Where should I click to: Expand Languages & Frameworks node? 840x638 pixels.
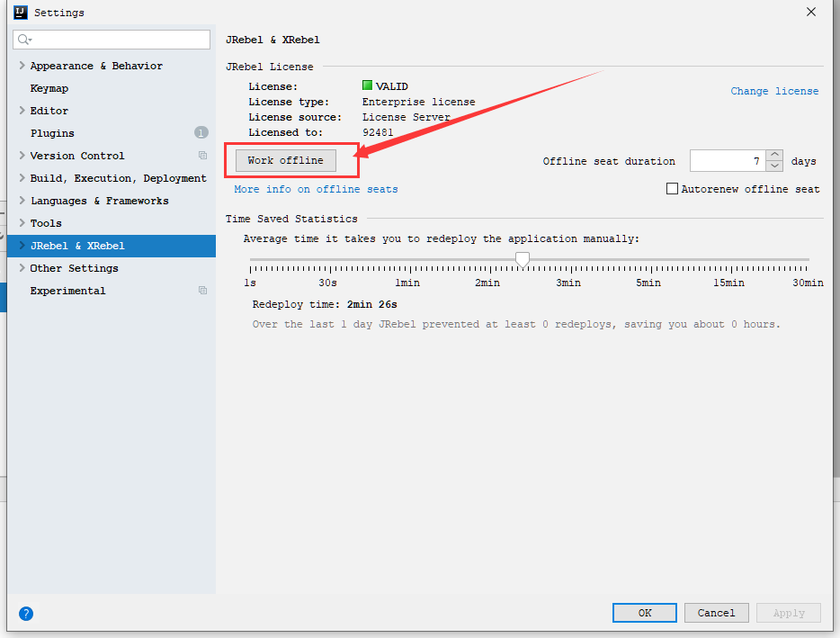coord(22,201)
